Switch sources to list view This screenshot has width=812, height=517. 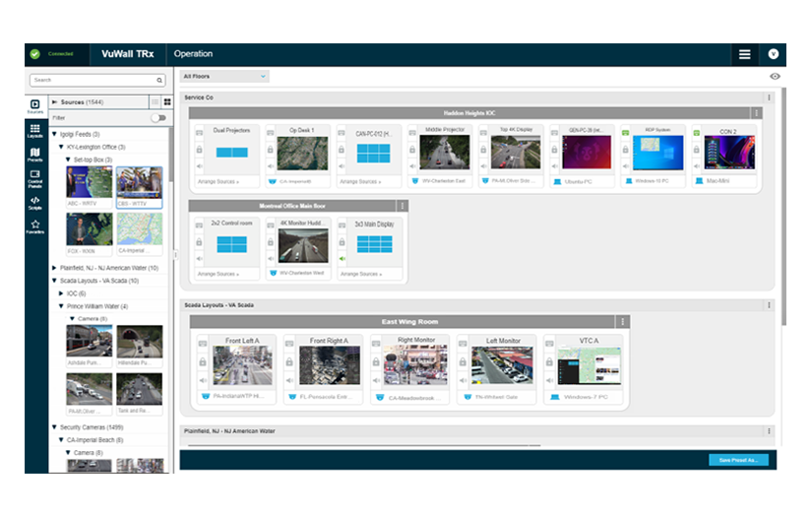click(x=155, y=102)
